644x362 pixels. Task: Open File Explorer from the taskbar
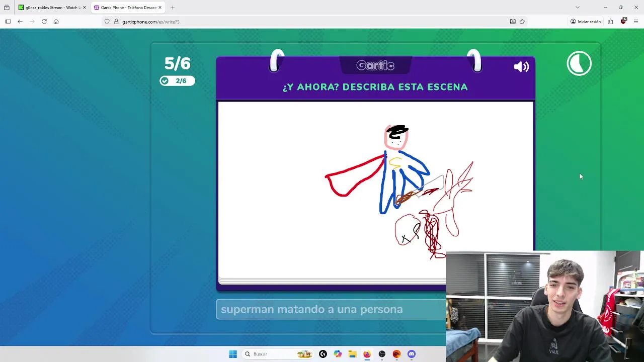click(352, 354)
